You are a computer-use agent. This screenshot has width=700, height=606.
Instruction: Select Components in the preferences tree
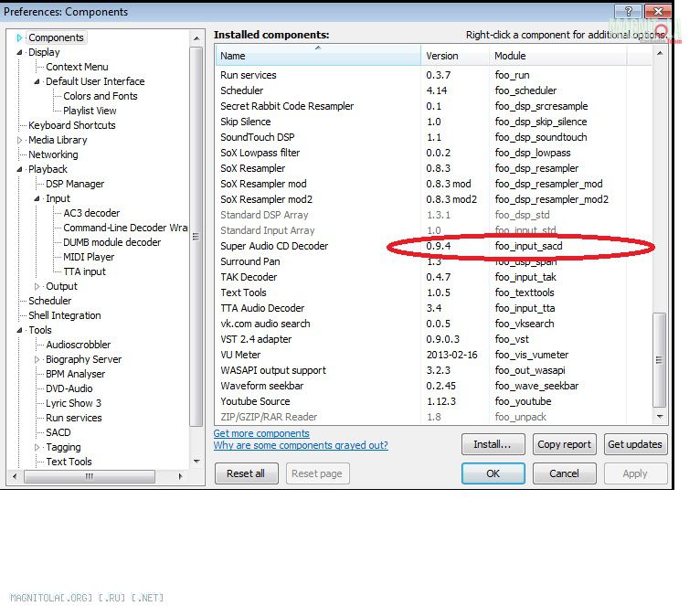pyautogui.click(x=56, y=37)
